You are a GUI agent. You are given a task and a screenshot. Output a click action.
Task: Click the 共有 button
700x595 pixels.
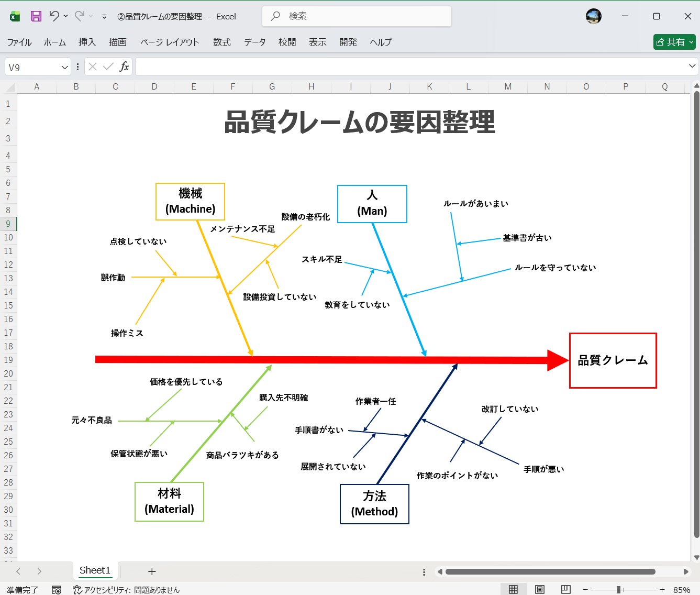click(x=674, y=42)
